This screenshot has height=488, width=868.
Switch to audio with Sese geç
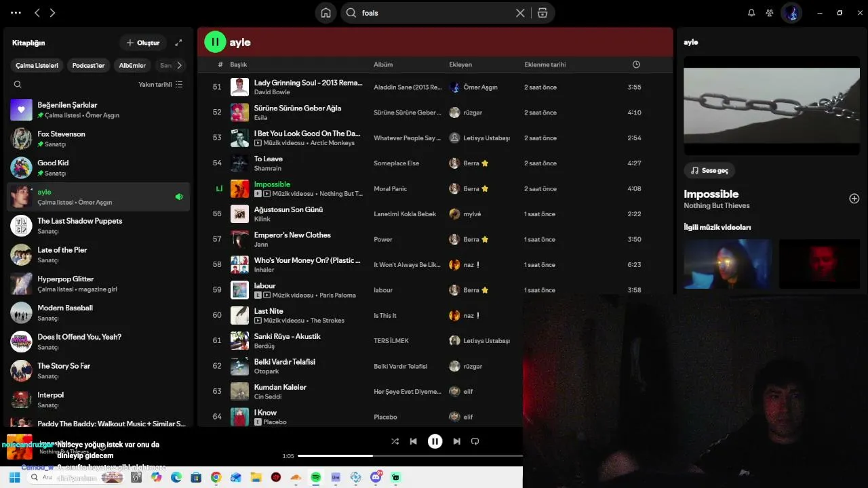[709, 170]
